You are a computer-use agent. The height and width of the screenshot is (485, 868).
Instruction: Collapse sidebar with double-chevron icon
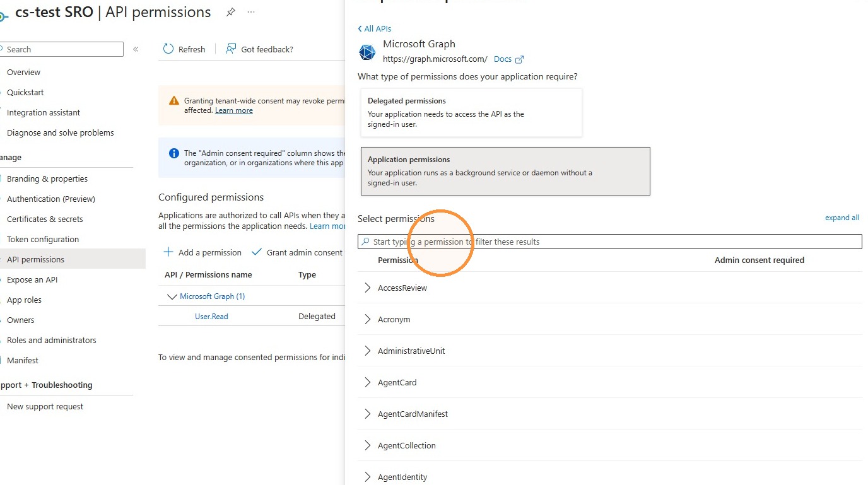click(136, 49)
